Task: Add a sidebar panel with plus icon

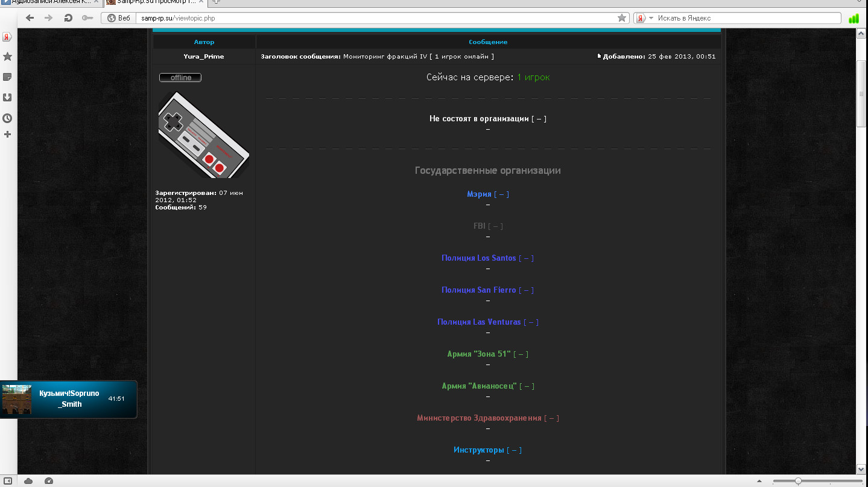Action: [8, 134]
